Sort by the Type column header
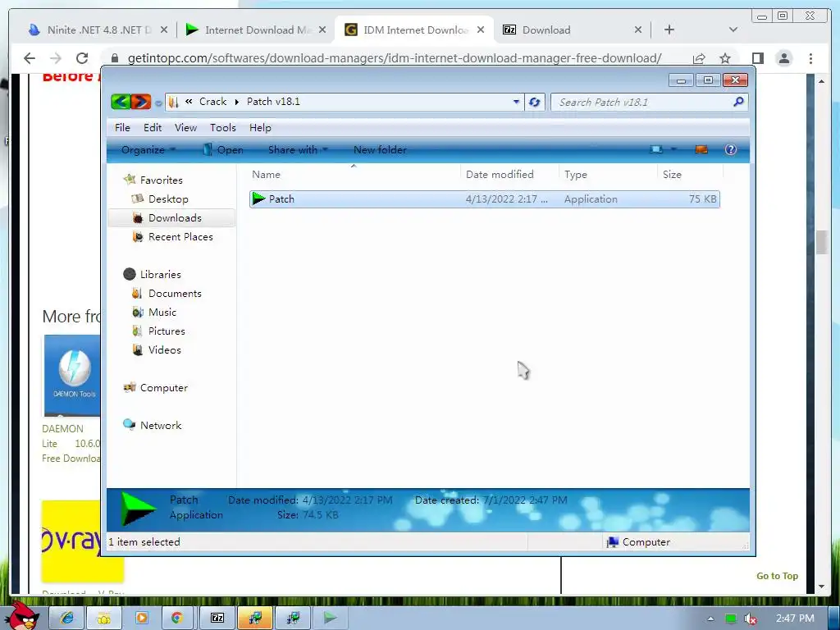The width and height of the screenshot is (840, 630). coord(608,174)
